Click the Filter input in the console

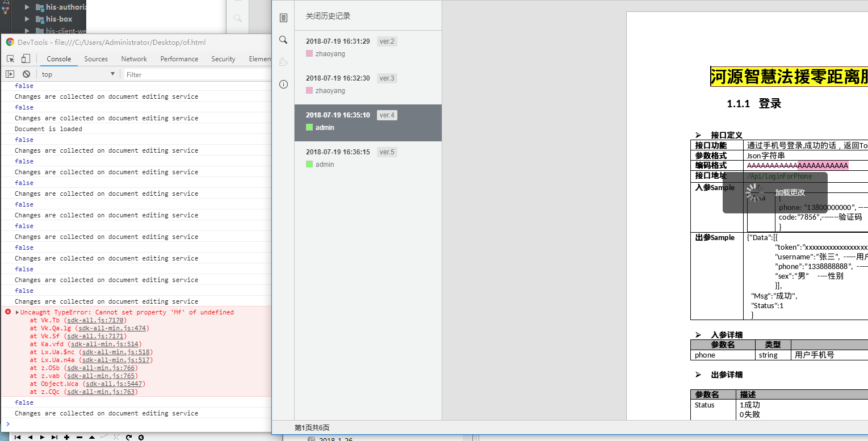[198, 74]
